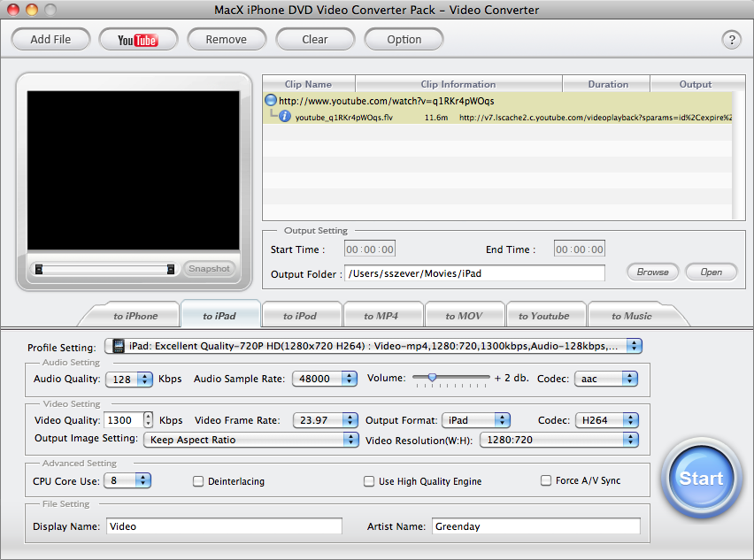The width and height of the screenshot is (754, 560).
Task: Click the clip list vertical scrollbar
Action: click(739, 156)
